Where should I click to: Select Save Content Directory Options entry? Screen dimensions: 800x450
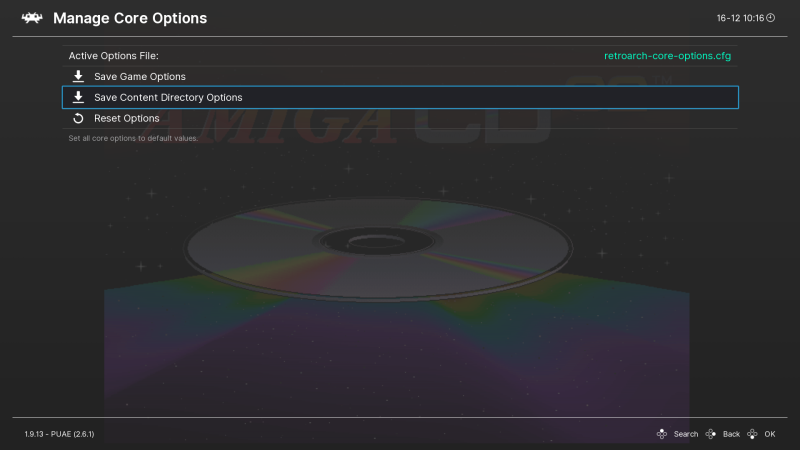point(400,97)
